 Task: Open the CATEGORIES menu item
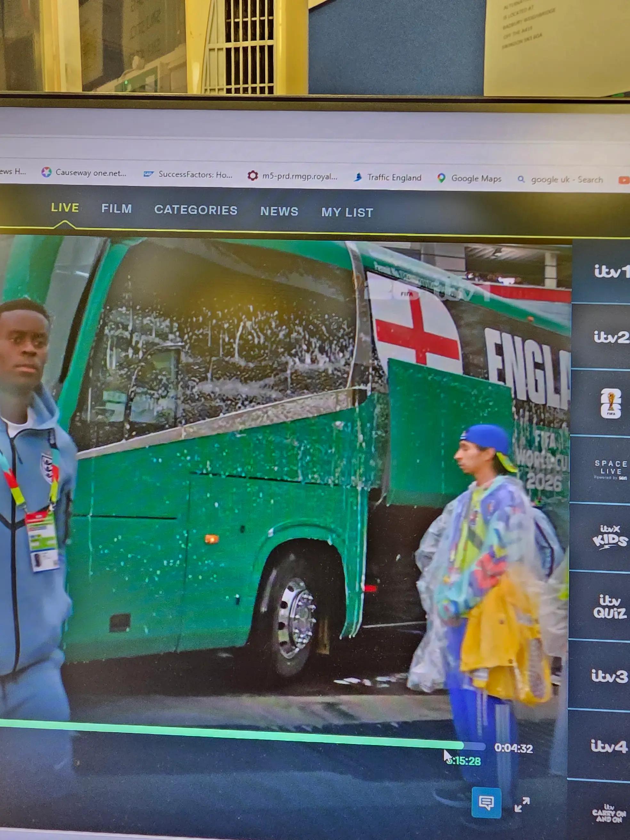pyautogui.click(x=196, y=210)
